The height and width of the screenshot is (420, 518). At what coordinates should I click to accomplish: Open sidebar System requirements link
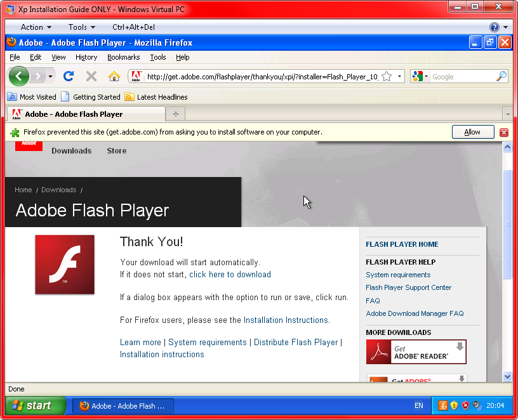[398, 275]
